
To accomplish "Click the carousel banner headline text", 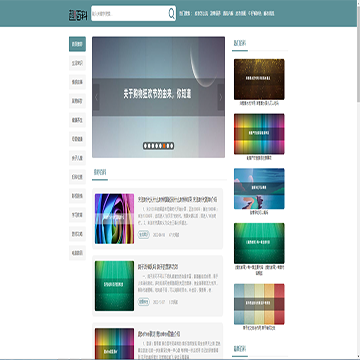I will [x=157, y=95].
